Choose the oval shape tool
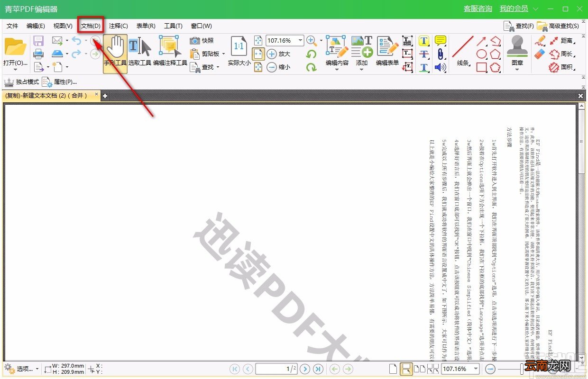The image size is (588, 379). 481,54
